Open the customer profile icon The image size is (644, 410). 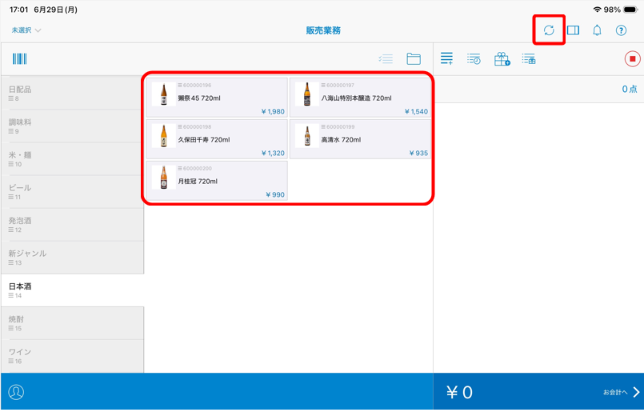tap(16, 392)
